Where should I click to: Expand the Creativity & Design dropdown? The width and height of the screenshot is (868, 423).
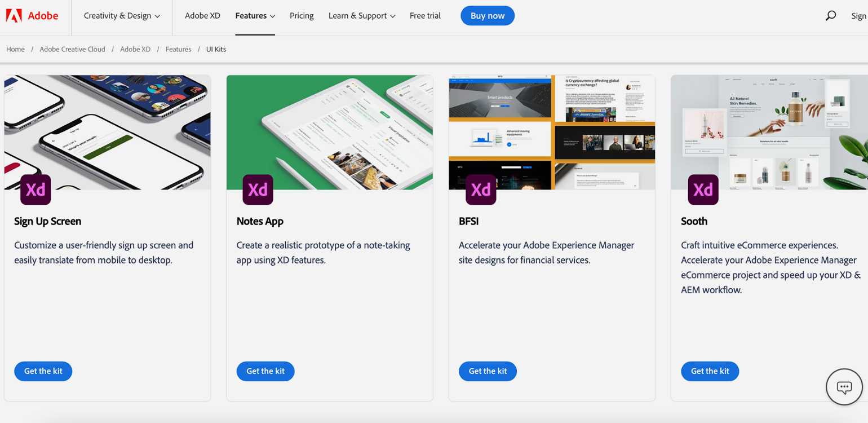click(x=122, y=16)
